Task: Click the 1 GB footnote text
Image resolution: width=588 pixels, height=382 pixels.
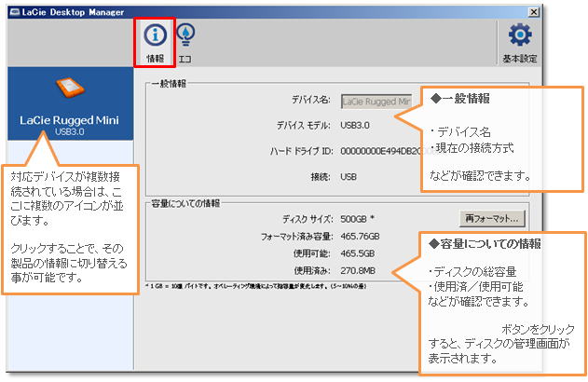Action: tap(255, 286)
